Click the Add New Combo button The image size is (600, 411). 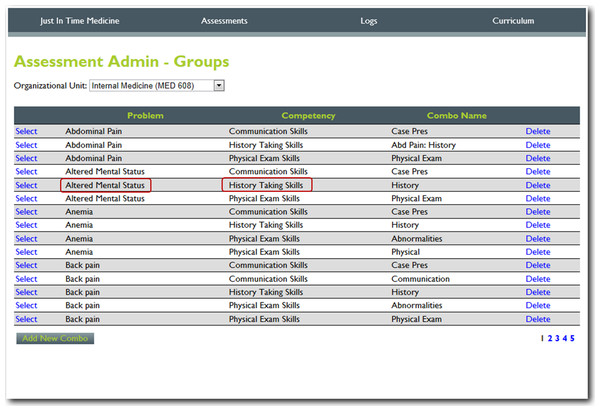coord(55,338)
